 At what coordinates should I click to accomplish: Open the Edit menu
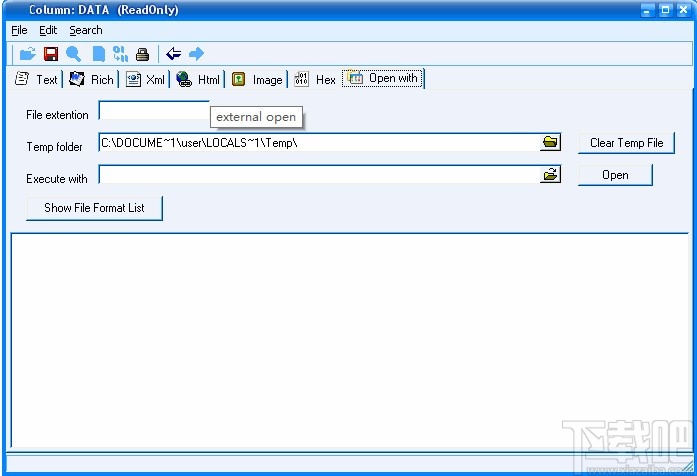click(48, 30)
